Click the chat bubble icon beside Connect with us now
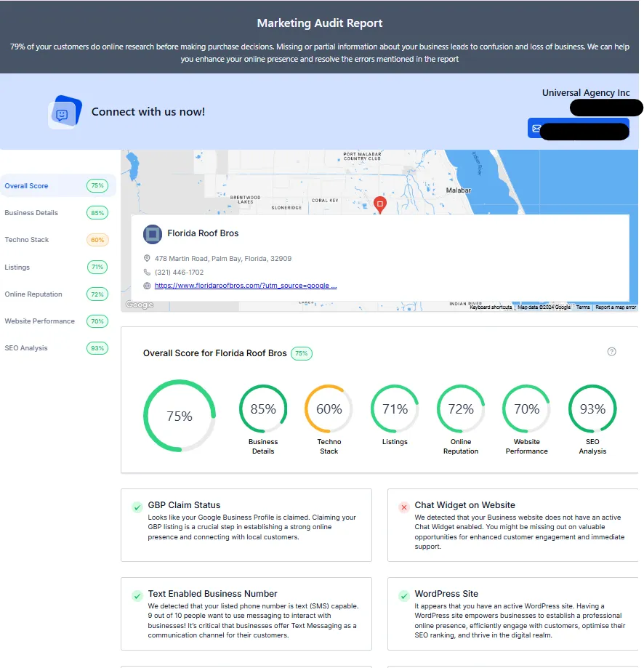The height and width of the screenshot is (668, 644). (64, 112)
